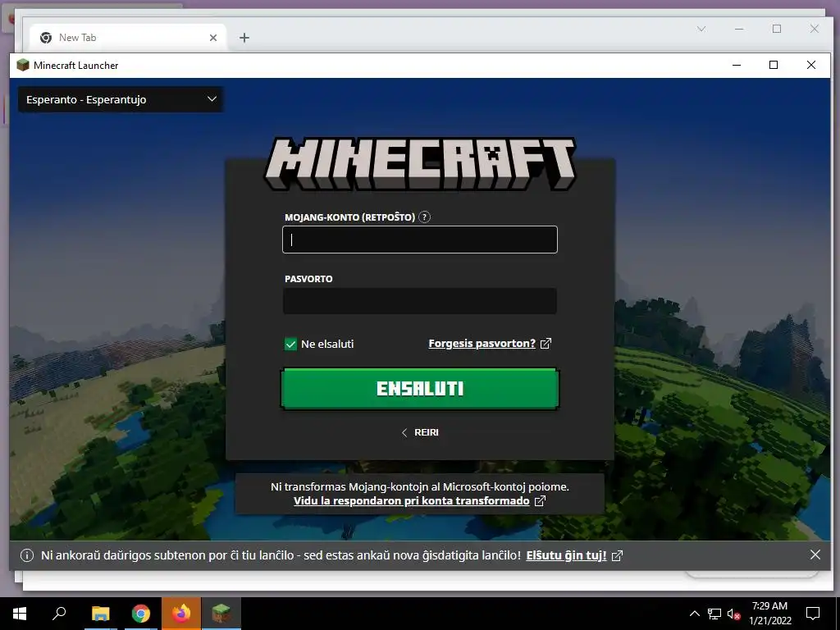Open the Windows Start menu
This screenshot has height=630, width=840.
point(20,614)
